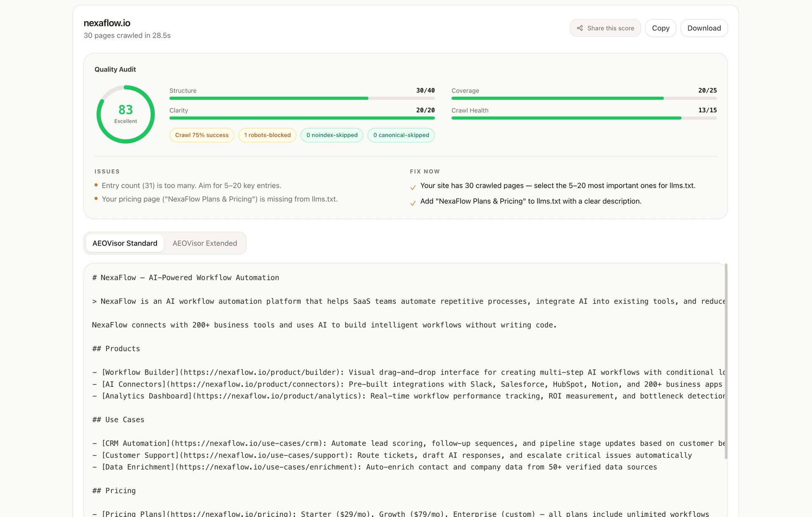Click fix 'select the 5–20 most important ones'

[x=558, y=186]
